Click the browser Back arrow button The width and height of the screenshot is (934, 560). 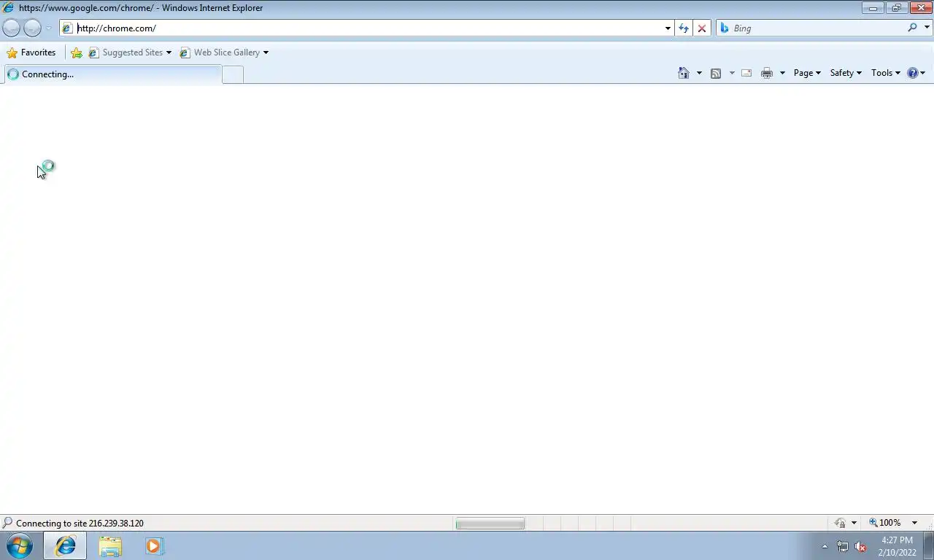pos(12,28)
